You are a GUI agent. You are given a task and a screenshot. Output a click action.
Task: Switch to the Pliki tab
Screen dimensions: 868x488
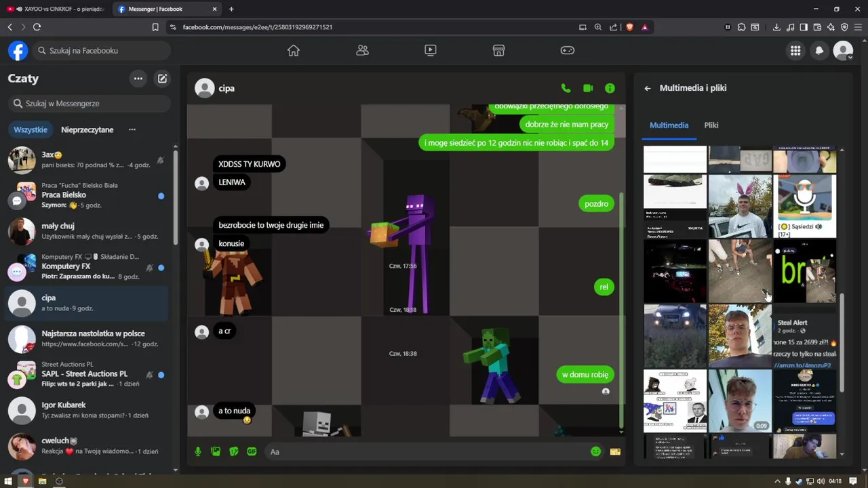click(x=711, y=125)
